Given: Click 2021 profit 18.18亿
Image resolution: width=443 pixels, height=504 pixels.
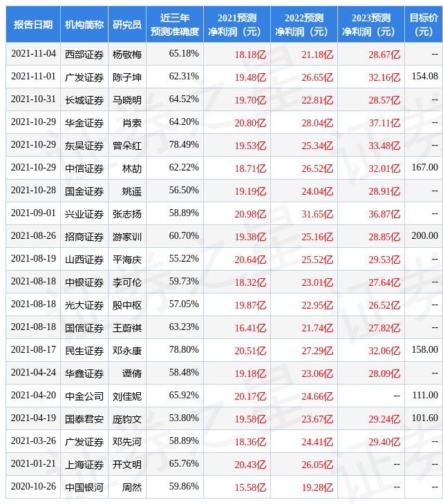Looking at the screenshot, I should pos(250,55).
